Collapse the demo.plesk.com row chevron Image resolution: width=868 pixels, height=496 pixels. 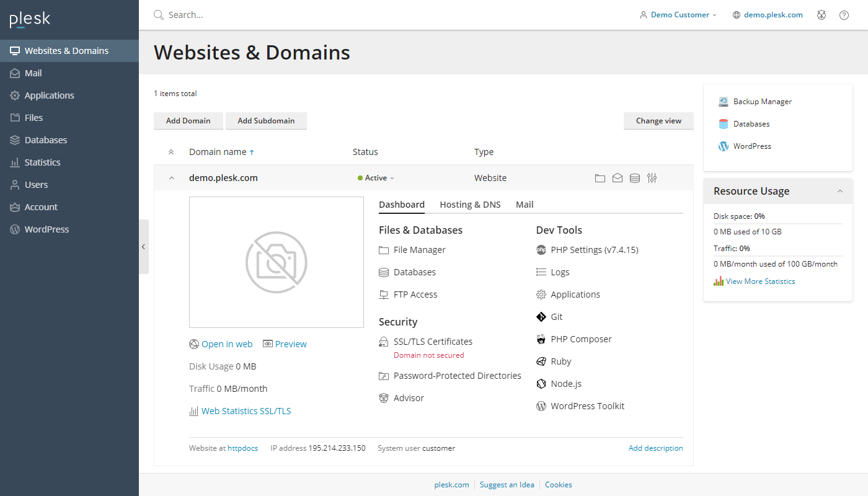171,178
